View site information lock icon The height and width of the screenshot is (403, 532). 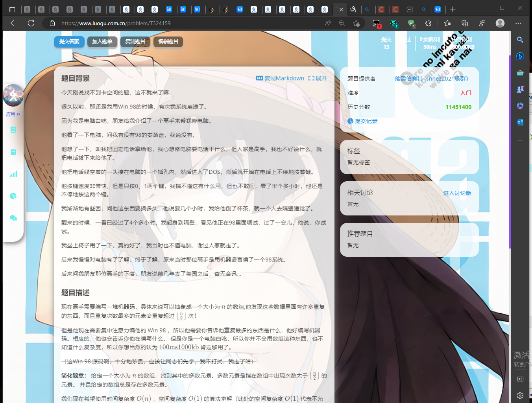tap(52, 23)
